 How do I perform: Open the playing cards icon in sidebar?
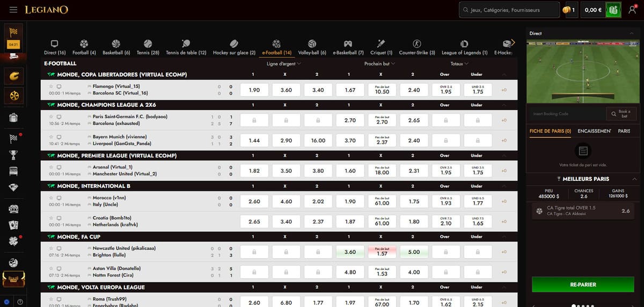point(13,225)
